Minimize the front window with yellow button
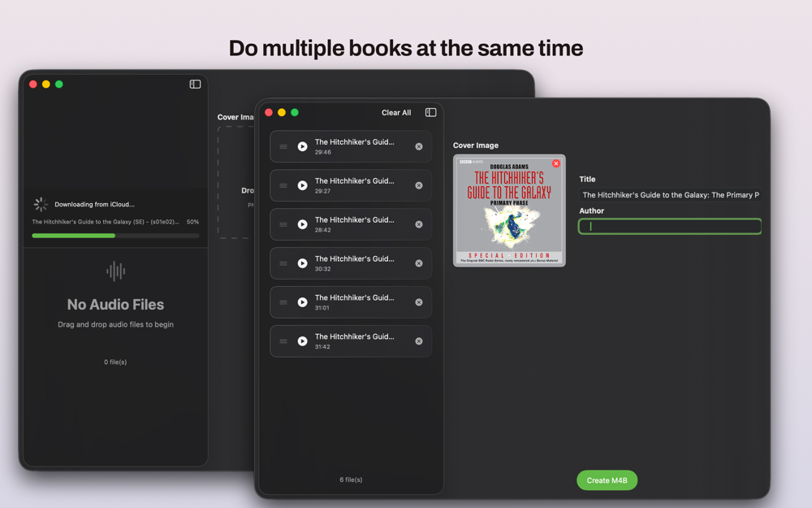The height and width of the screenshot is (508, 812). [x=282, y=112]
